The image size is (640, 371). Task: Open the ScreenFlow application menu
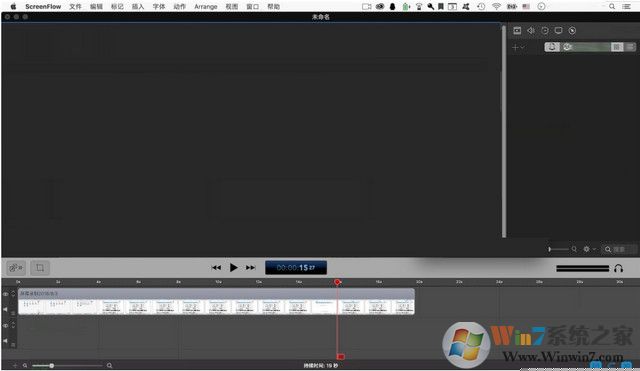(43, 7)
